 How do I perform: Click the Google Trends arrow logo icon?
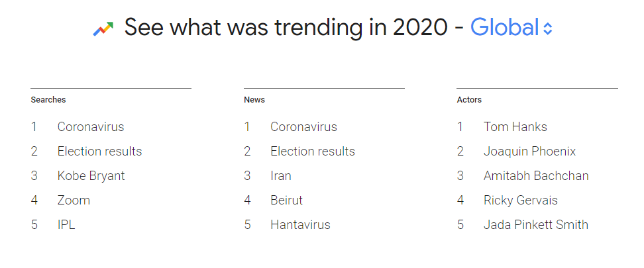click(x=103, y=28)
